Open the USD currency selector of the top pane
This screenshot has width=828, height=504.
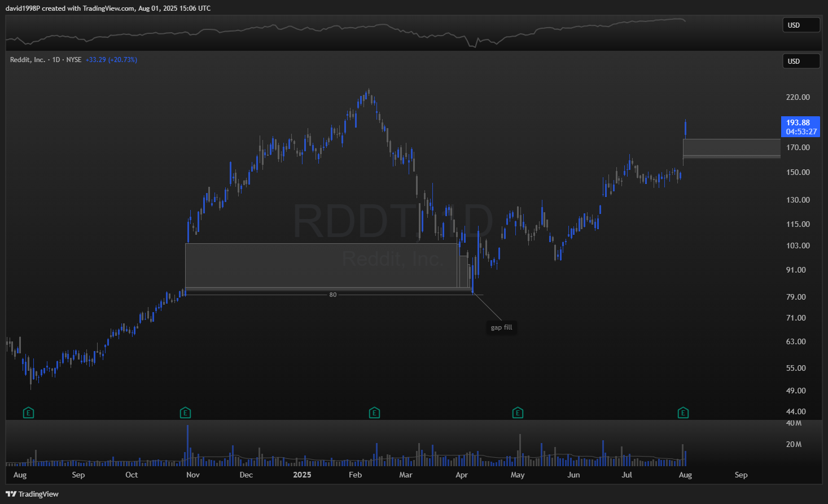coord(801,25)
